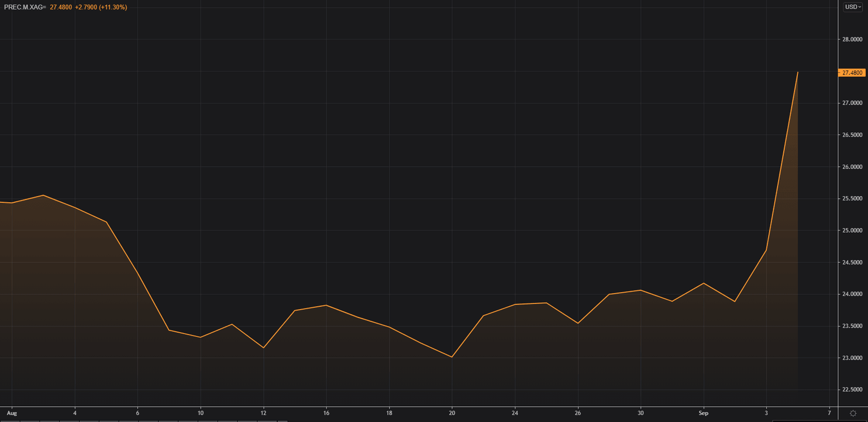Click the line's lowest point near 23.00

pyautogui.click(x=452, y=357)
